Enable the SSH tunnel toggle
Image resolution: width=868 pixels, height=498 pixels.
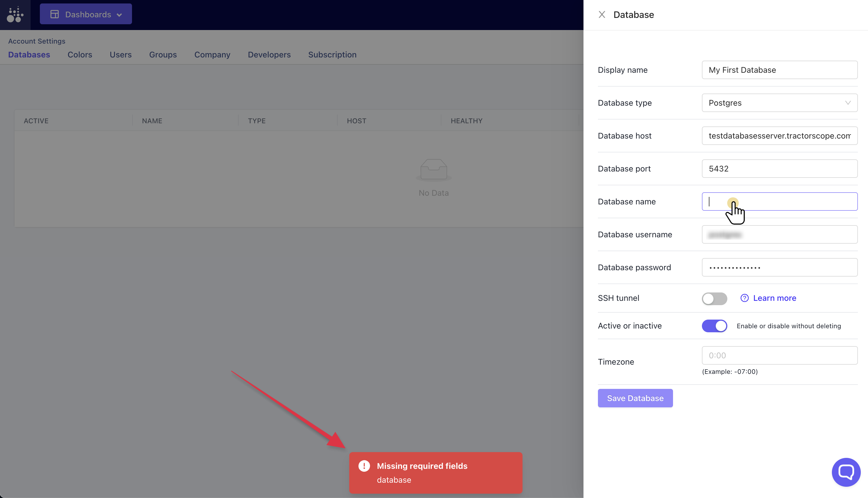tap(714, 298)
